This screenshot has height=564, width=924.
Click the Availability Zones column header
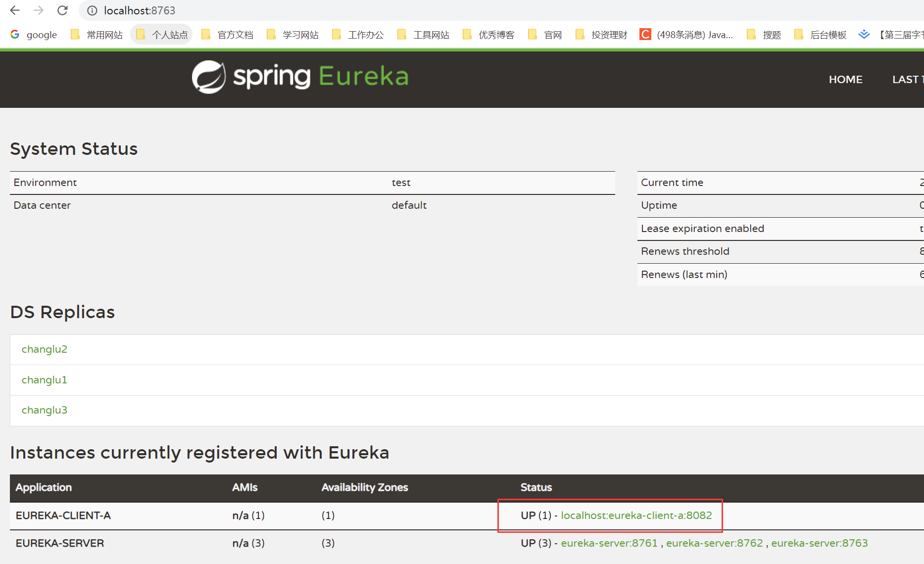click(x=365, y=487)
